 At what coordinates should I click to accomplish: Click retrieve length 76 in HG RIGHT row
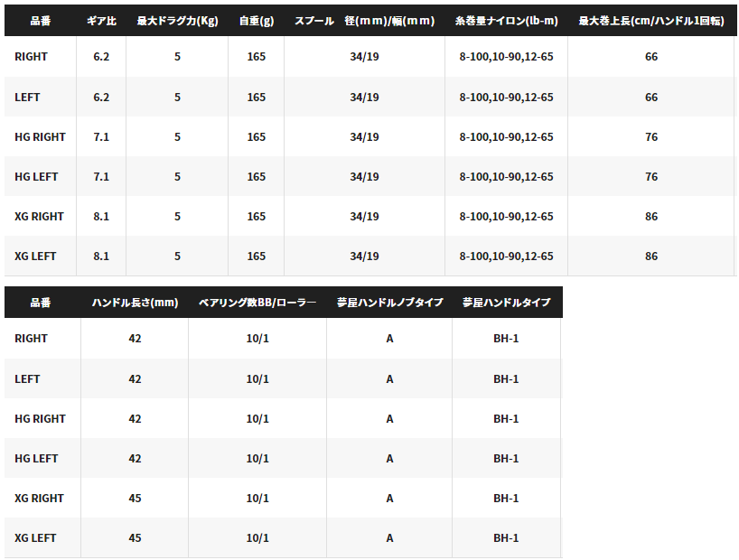tap(651, 136)
